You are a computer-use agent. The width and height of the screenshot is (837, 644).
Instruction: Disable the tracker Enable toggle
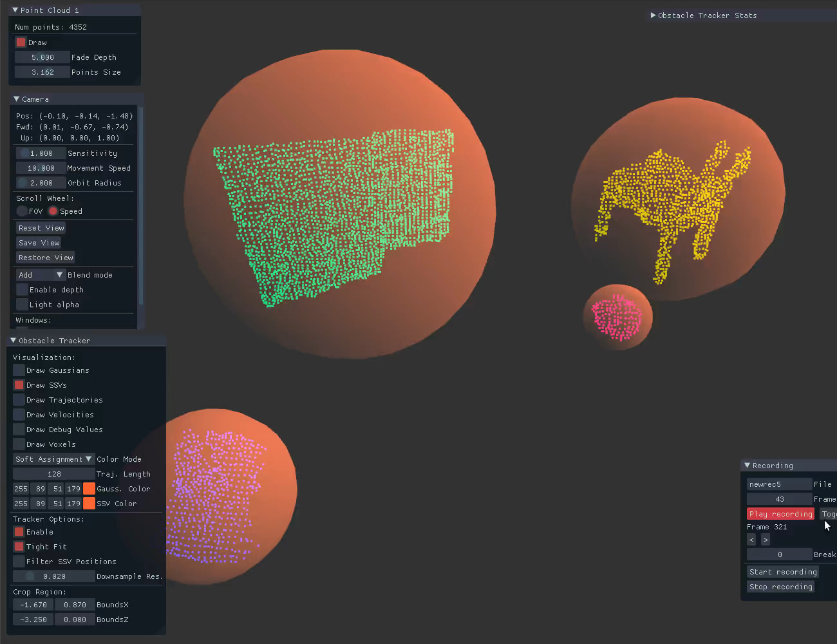[x=18, y=531]
